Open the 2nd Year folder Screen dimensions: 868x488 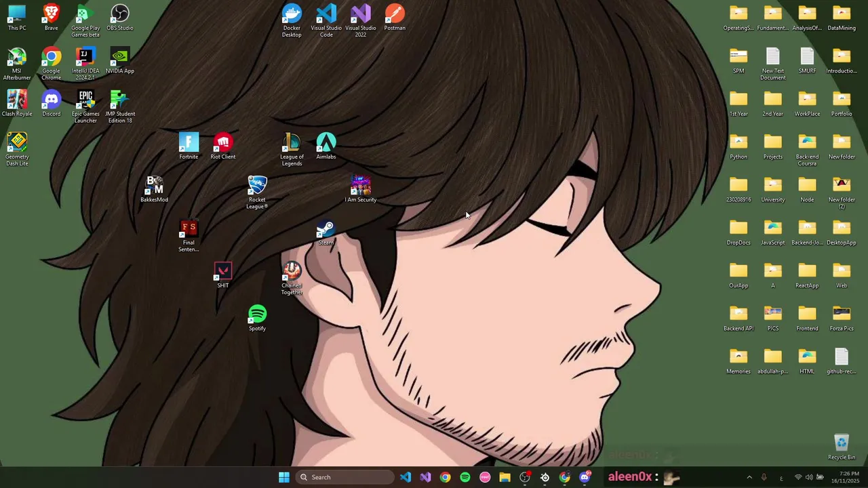[773, 104]
